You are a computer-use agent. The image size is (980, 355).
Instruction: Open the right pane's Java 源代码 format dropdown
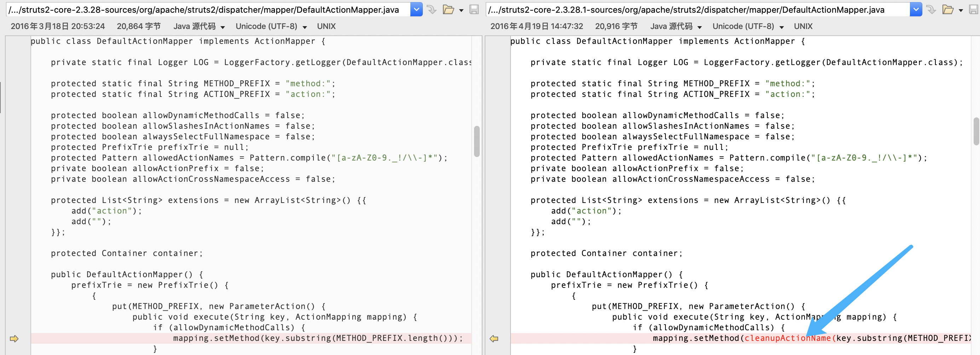pos(676,26)
